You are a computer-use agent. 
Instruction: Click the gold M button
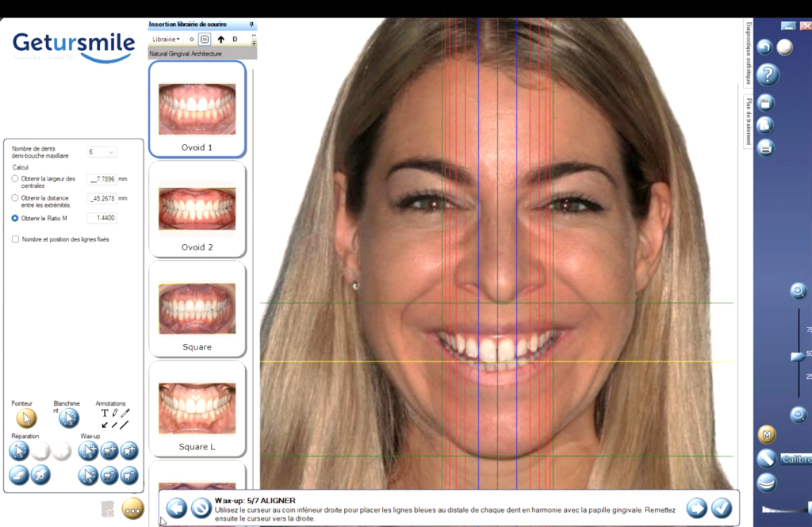[x=766, y=434]
